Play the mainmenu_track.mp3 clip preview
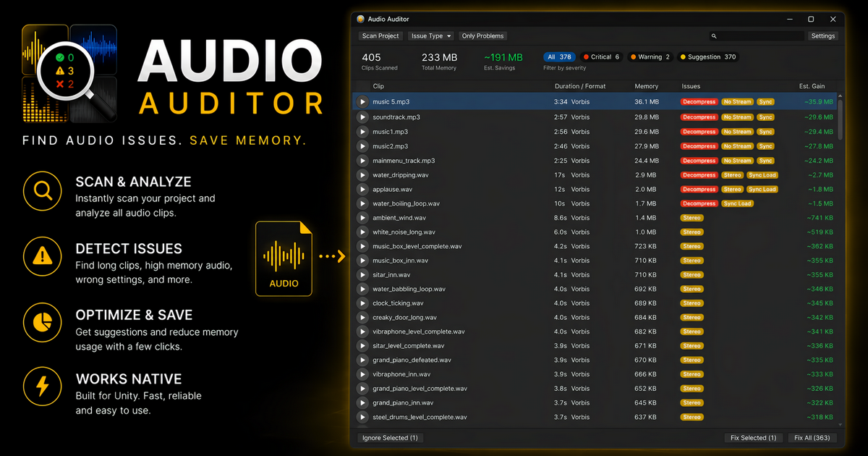The height and width of the screenshot is (456, 868). [x=363, y=161]
